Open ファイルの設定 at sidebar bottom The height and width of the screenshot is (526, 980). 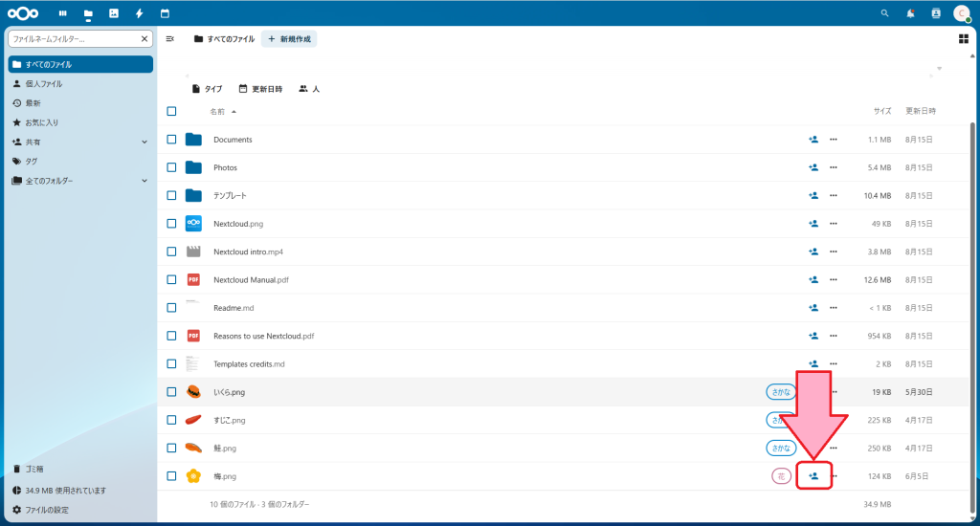pyautogui.click(x=46, y=510)
